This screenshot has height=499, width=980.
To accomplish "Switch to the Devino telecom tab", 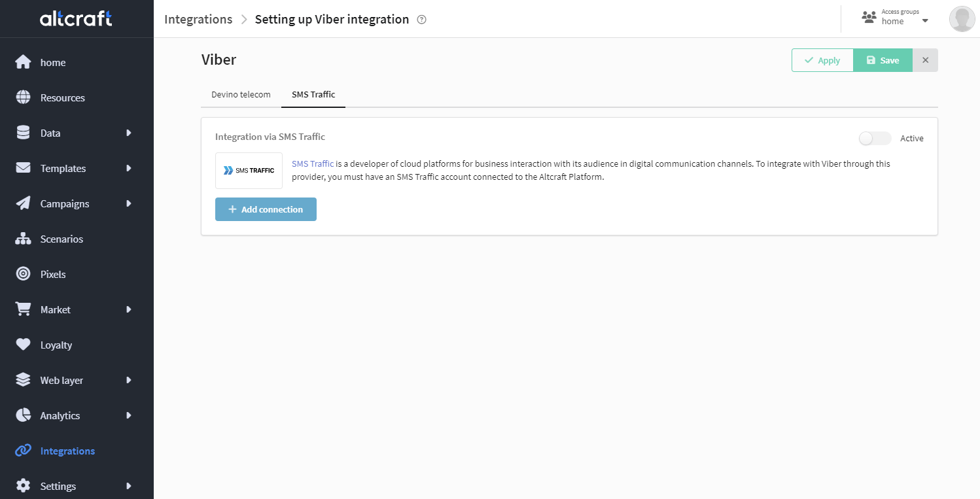I will click(x=241, y=95).
